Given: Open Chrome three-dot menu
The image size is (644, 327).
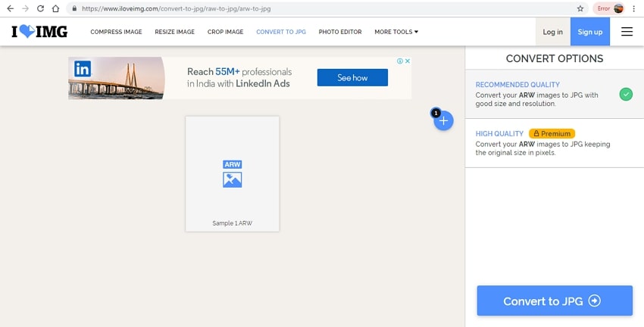Looking at the screenshot, I should [634, 8].
